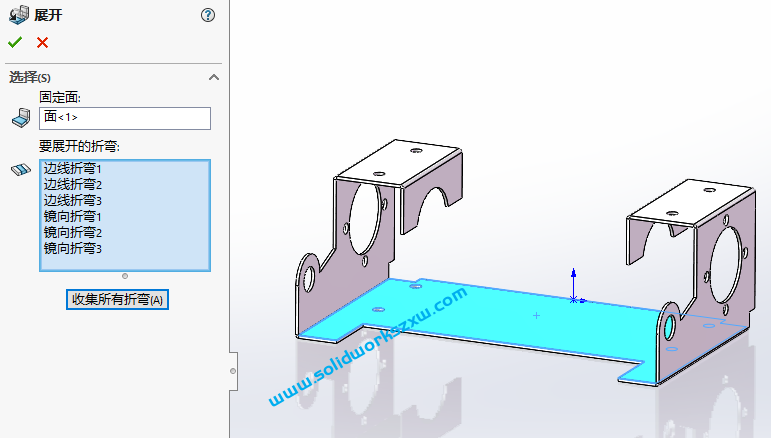Click the 展开 panel title
Screen dimensions: 771x438
tap(48, 15)
